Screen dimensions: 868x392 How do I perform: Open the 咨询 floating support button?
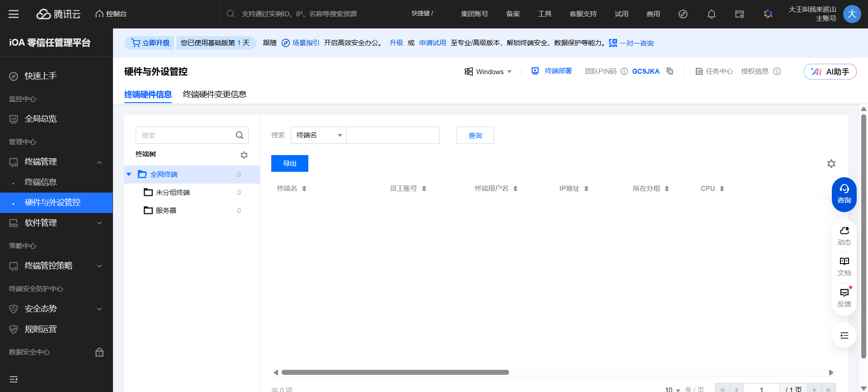pyautogui.click(x=844, y=194)
